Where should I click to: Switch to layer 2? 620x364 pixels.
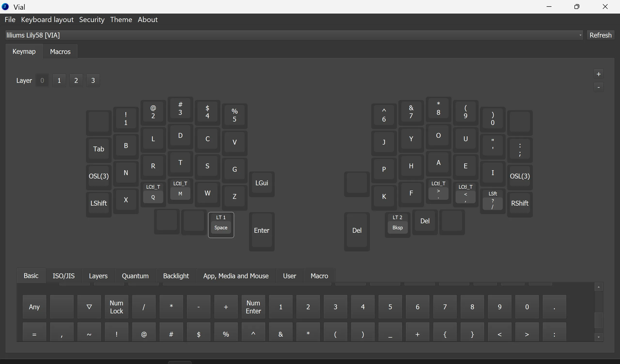click(76, 80)
